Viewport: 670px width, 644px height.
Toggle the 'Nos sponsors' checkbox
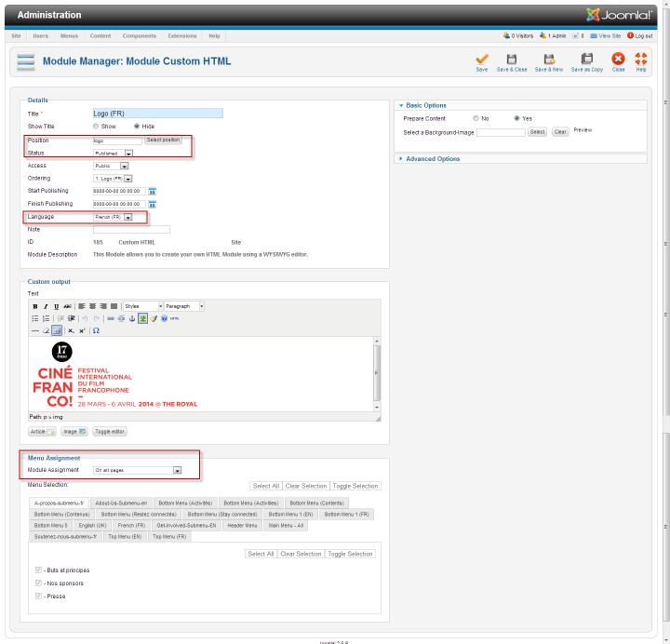38,583
